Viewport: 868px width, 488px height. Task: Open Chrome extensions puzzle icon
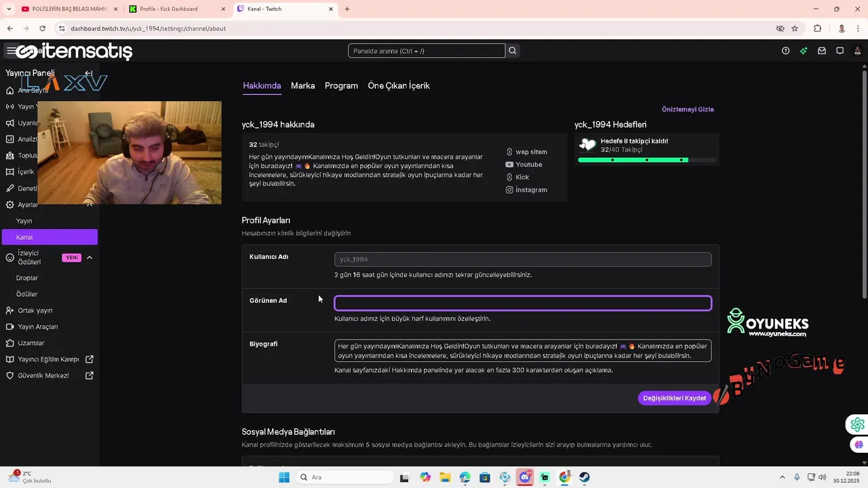tap(817, 28)
